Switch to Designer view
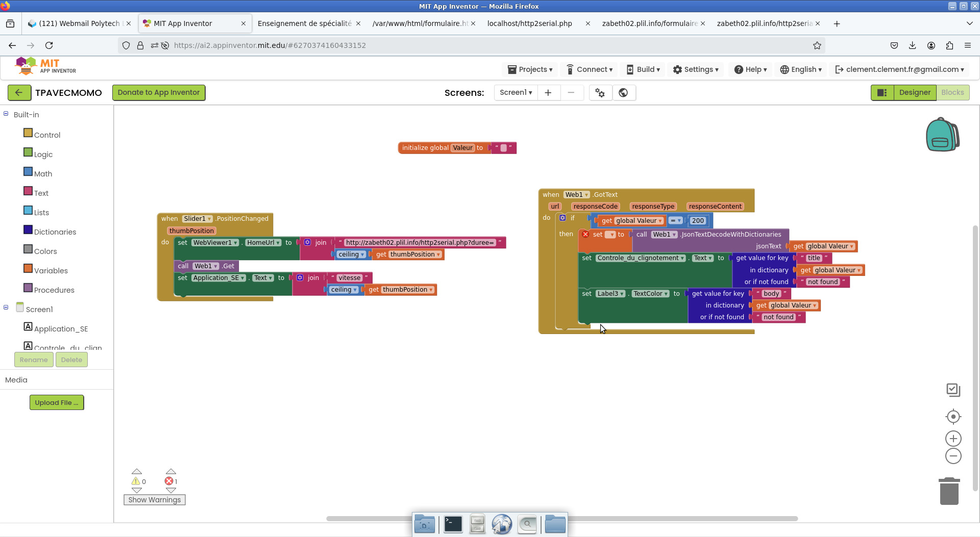Image resolution: width=980 pixels, height=537 pixels. coord(915,92)
